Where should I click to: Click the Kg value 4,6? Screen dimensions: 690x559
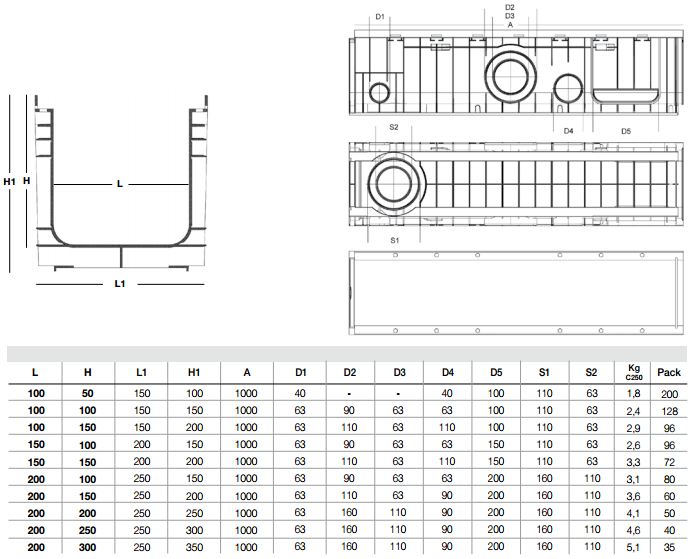click(633, 530)
